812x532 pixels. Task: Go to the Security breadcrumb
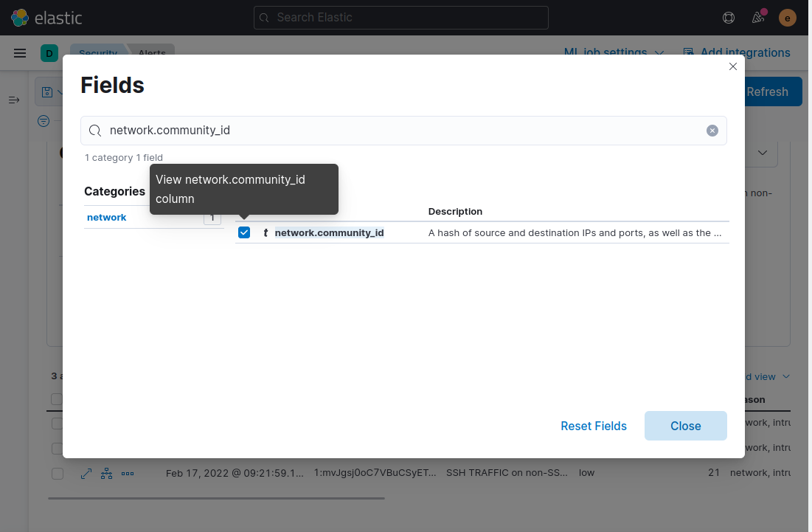[98, 53]
